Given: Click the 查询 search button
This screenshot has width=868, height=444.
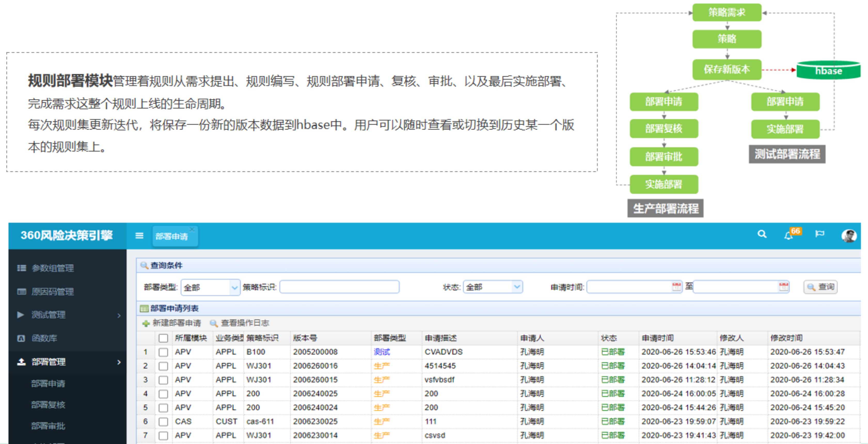Looking at the screenshot, I should [x=820, y=287].
